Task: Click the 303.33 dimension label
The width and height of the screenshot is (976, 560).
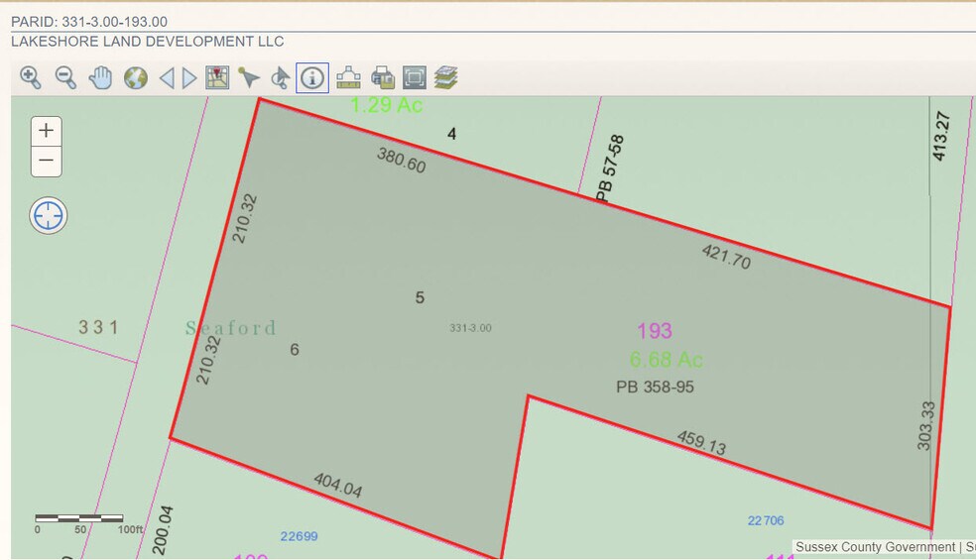Action: click(x=925, y=425)
